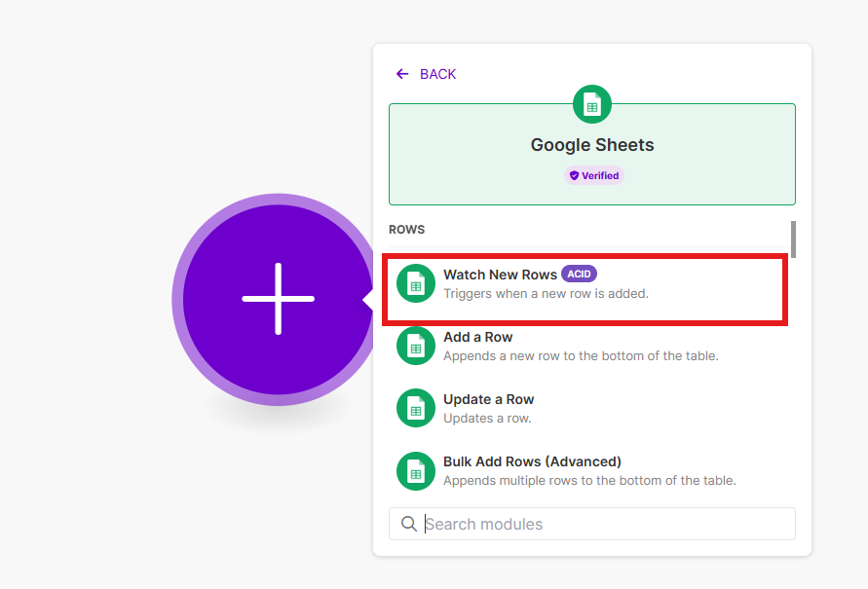Click the large purple plus module button
868x589 pixels.
click(x=278, y=299)
